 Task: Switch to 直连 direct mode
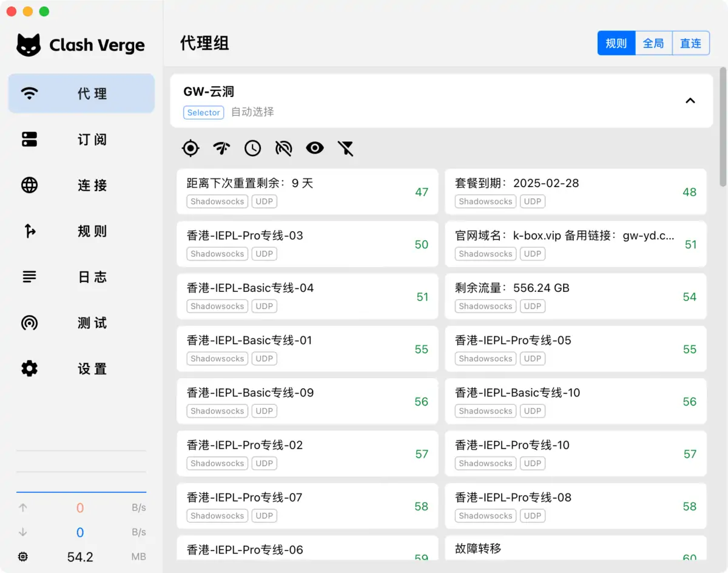(690, 43)
